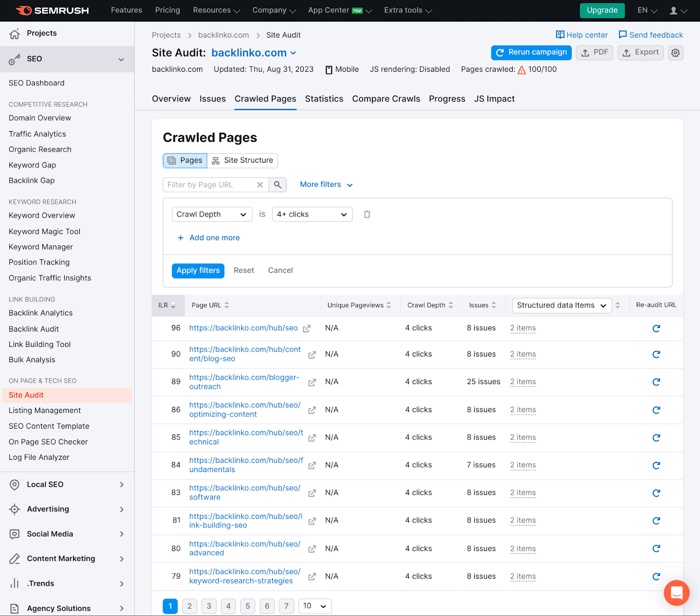The image size is (700, 616).
Task: Switch to Pages view toggle
Action: [x=185, y=161]
